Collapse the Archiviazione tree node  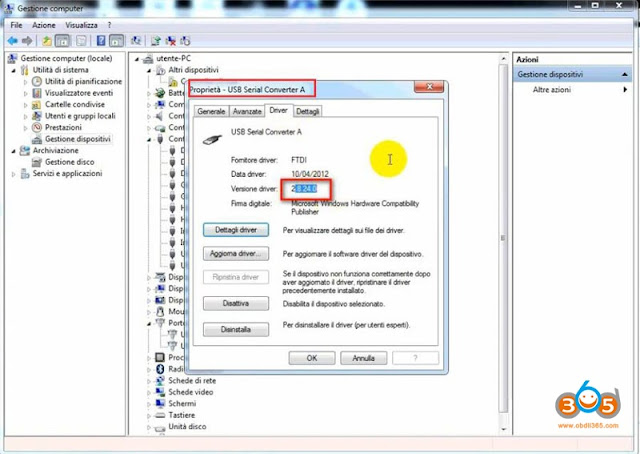pos(14,151)
